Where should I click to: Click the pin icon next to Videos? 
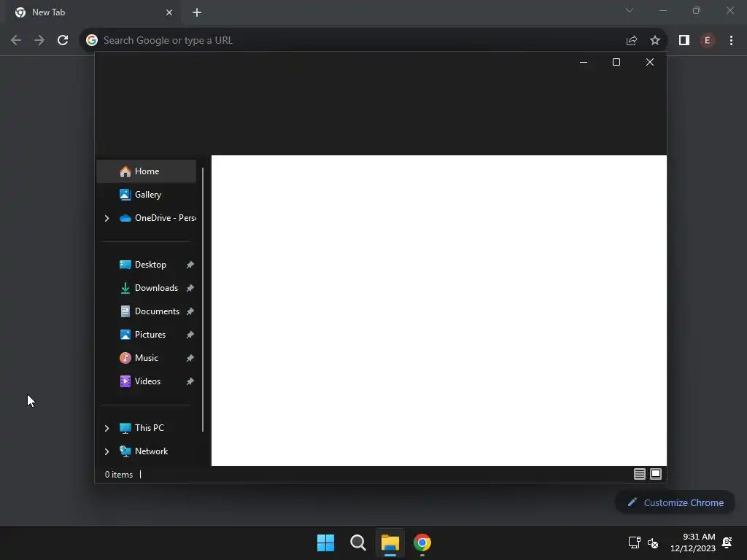click(190, 381)
